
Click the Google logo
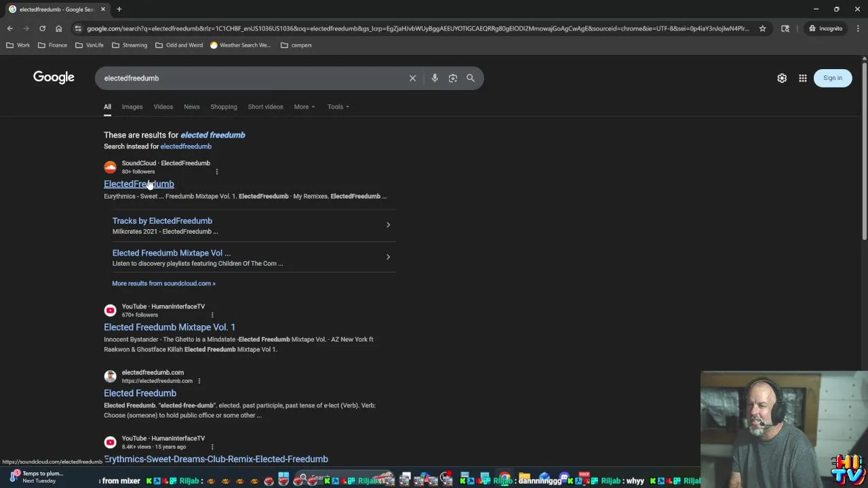pyautogui.click(x=54, y=77)
